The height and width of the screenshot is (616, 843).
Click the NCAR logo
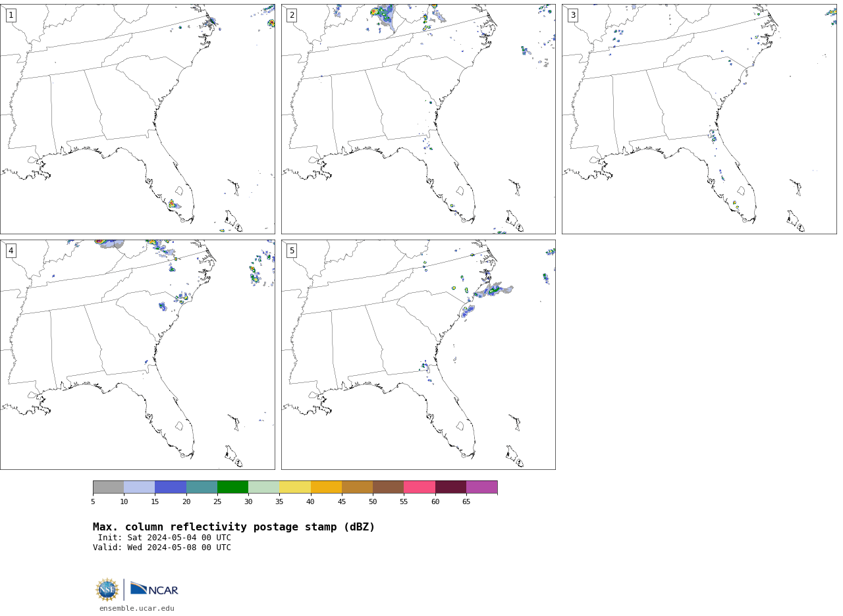click(154, 589)
